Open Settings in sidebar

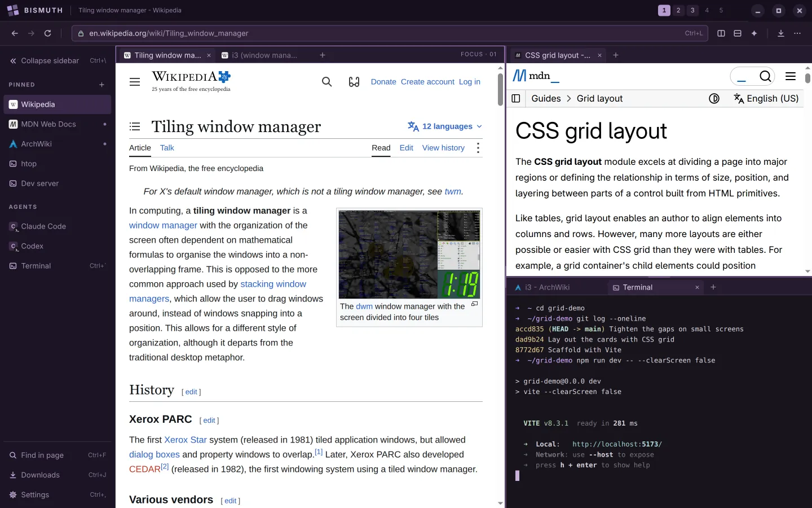pyautogui.click(x=58, y=494)
